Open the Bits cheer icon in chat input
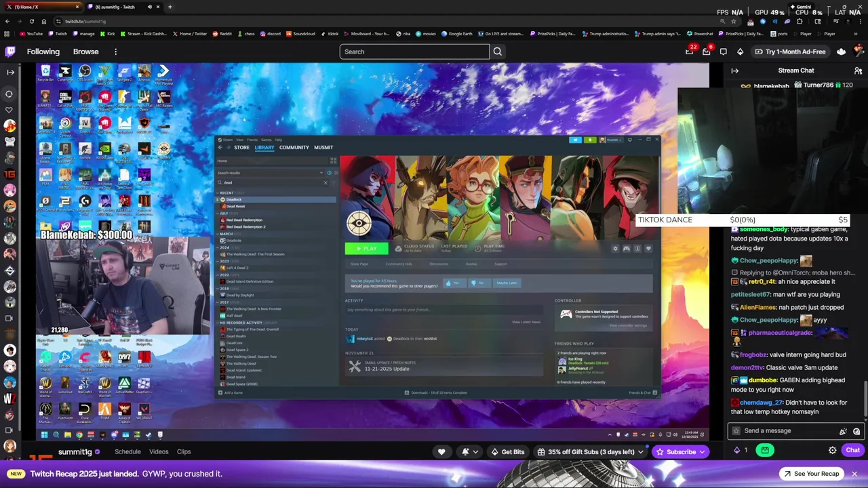Viewport: 868px width, 488px height. [843, 431]
